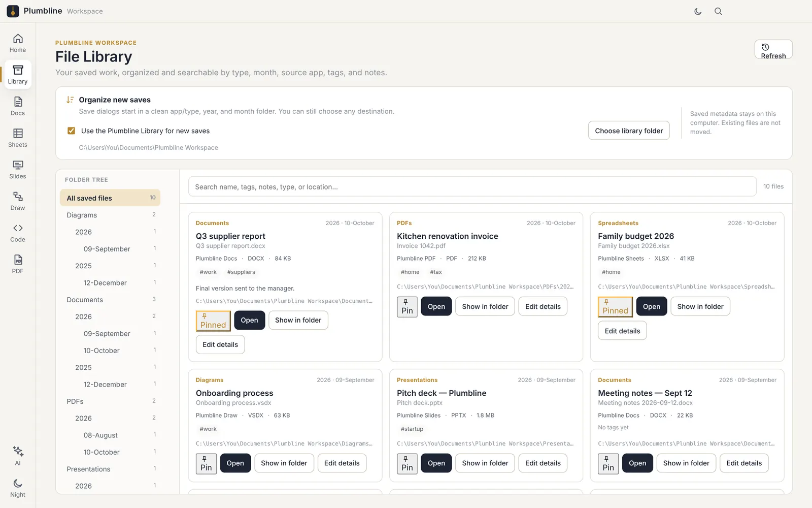812x508 pixels.
Task: Select Library in the sidebar
Action: (18, 75)
